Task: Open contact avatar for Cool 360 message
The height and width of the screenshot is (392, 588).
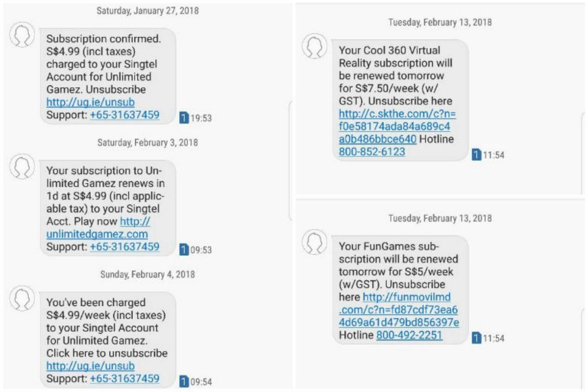Action: pyautogui.click(x=314, y=46)
